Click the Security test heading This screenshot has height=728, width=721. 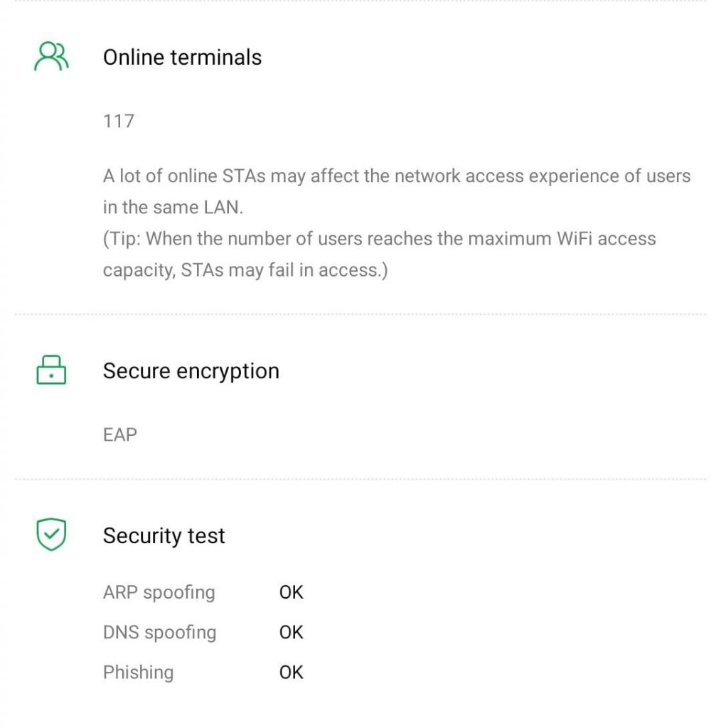coord(164,535)
